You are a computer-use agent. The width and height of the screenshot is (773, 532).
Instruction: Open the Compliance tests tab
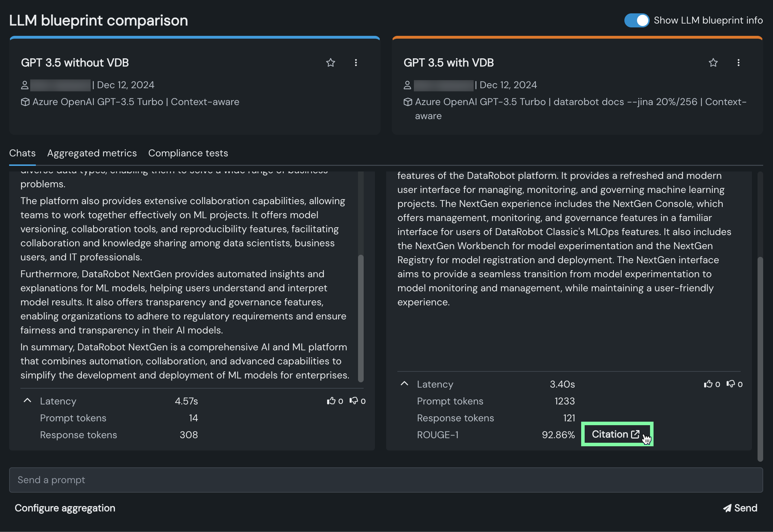[x=188, y=153]
